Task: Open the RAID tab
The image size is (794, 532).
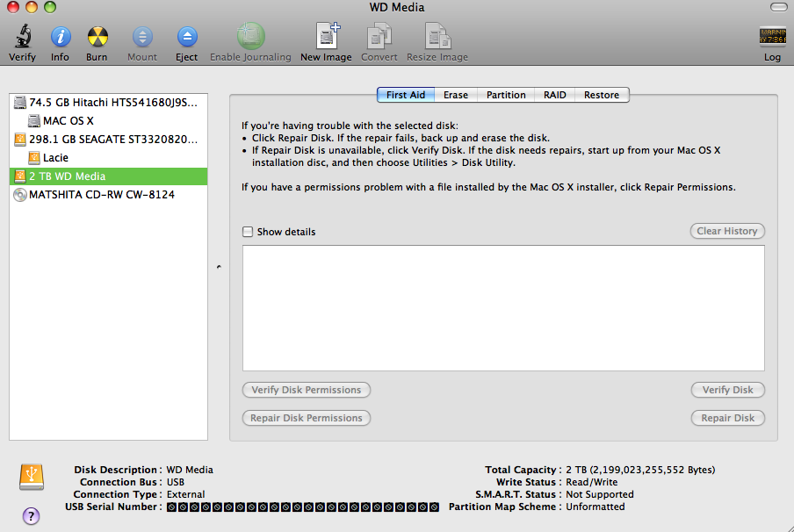Action: point(554,95)
